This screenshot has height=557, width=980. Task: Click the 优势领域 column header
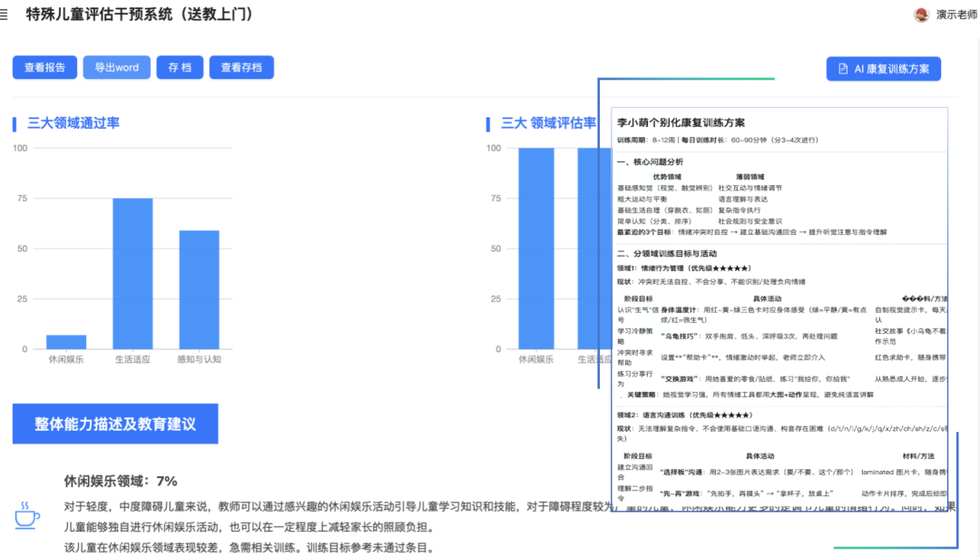[667, 177]
